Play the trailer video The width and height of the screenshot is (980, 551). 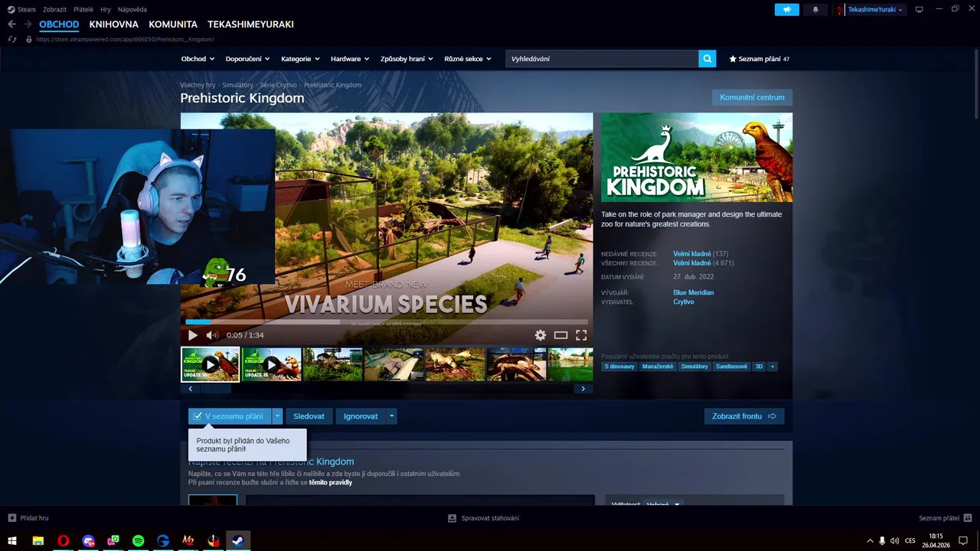[192, 335]
